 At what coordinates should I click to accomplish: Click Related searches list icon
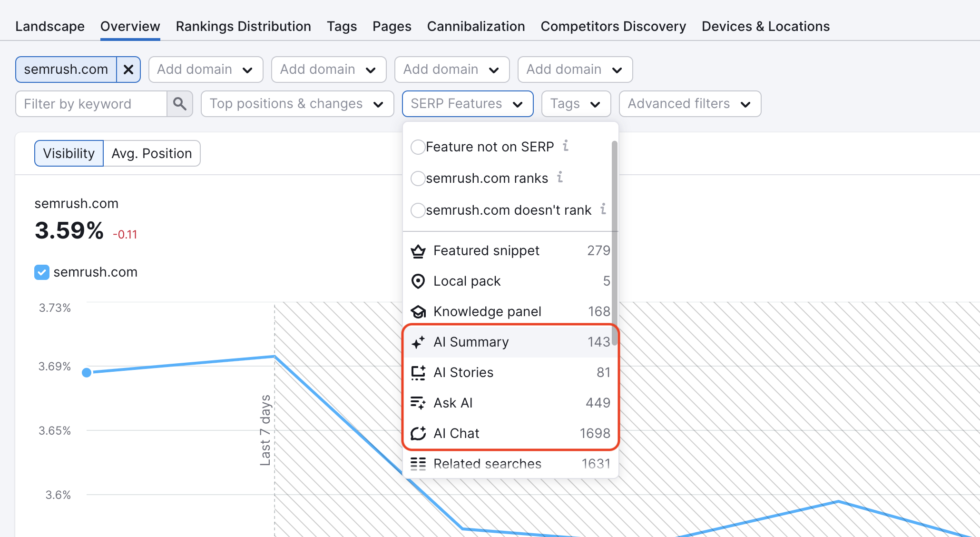[418, 464]
